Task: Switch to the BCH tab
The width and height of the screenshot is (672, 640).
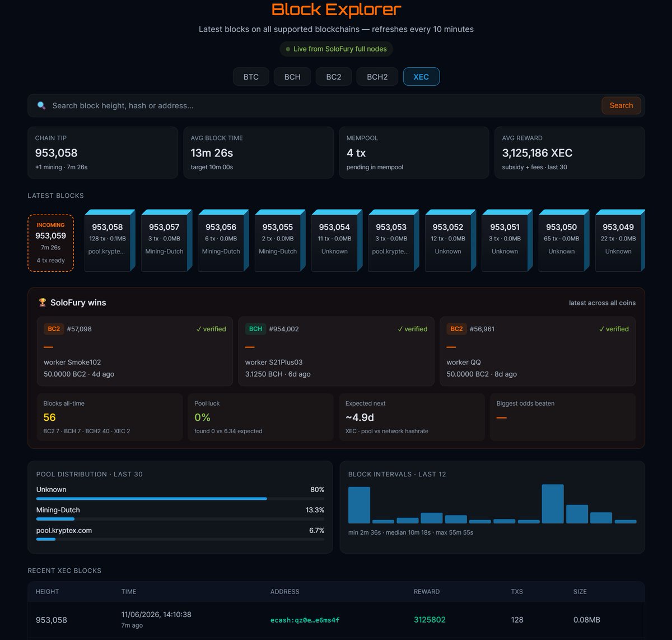Action: pyautogui.click(x=292, y=77)
